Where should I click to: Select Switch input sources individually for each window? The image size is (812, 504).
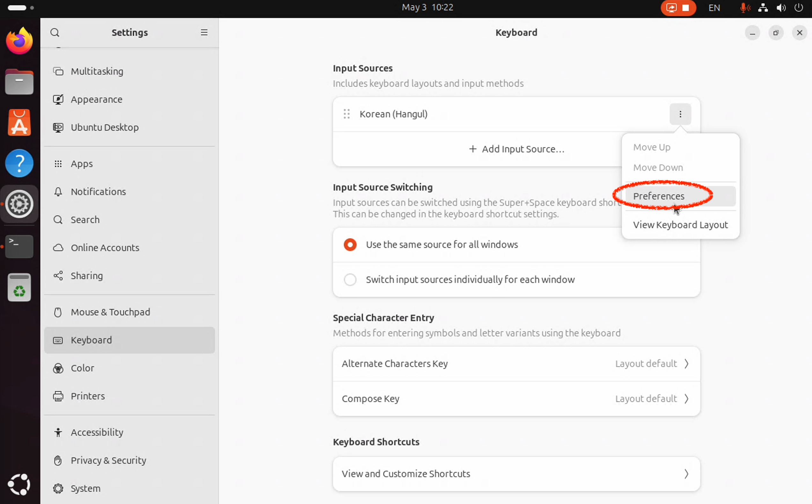(x=350, y=279)
